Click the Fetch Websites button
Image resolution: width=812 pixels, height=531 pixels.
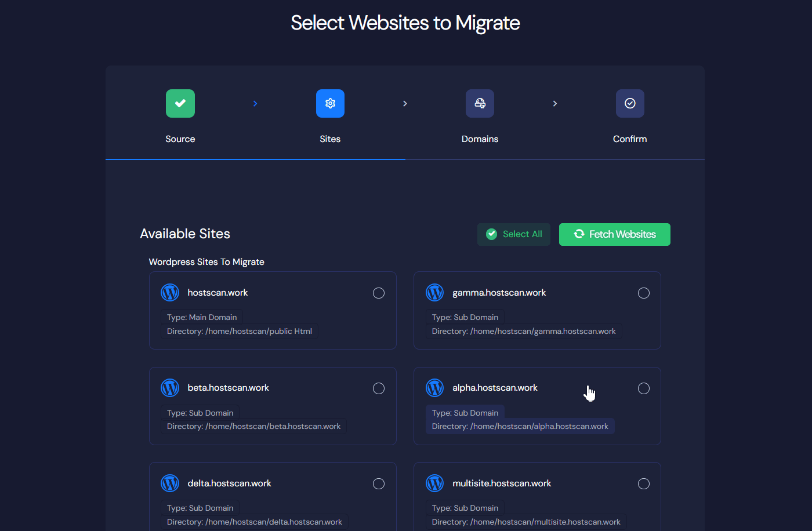click(614, 234)
